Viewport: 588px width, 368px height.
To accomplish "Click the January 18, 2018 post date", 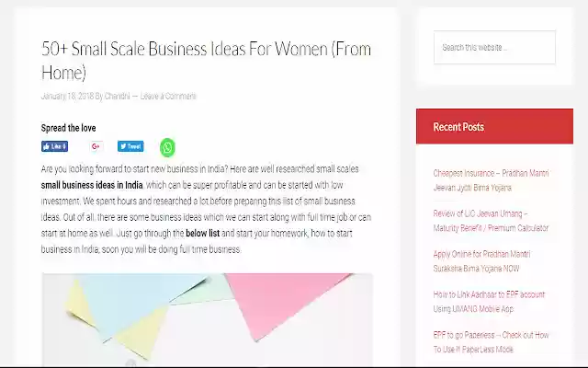I will point(67,96).
